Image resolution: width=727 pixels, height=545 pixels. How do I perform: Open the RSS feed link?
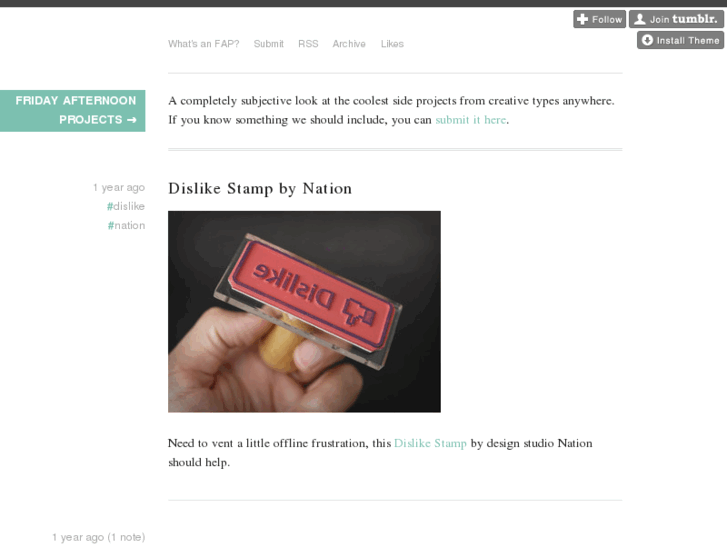click(308, 44)
